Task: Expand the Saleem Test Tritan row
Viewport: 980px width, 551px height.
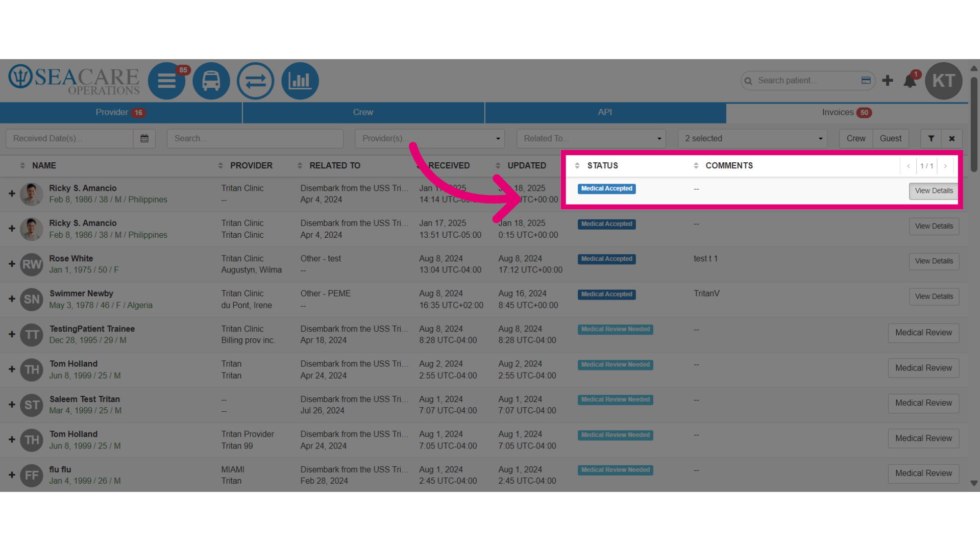Action: tap(12, 405)
